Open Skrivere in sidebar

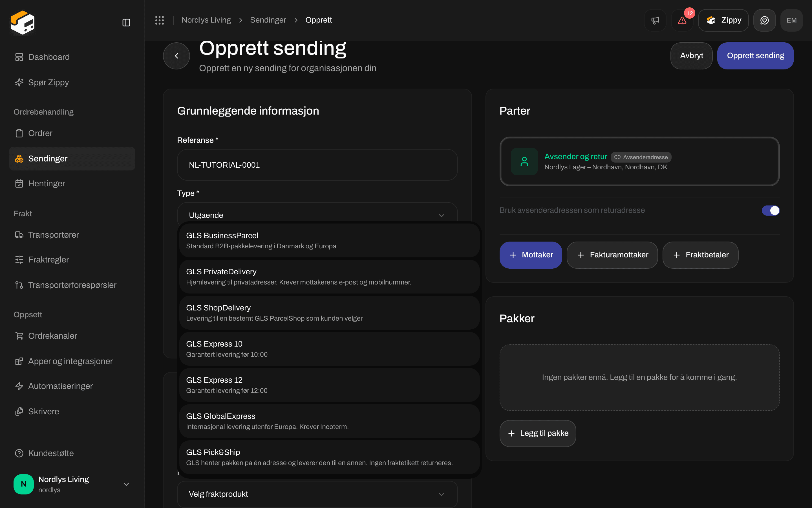click(x=72, y=411)
